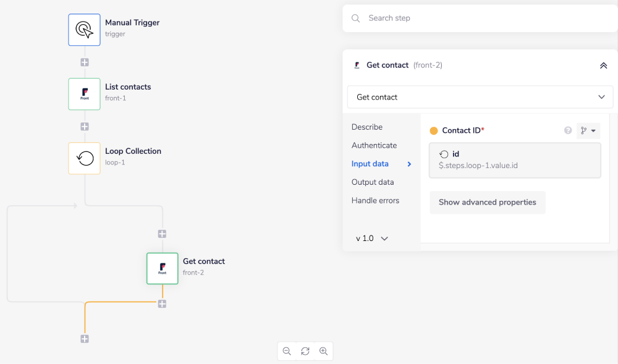Open the Authenticate tab

(374, 145)
